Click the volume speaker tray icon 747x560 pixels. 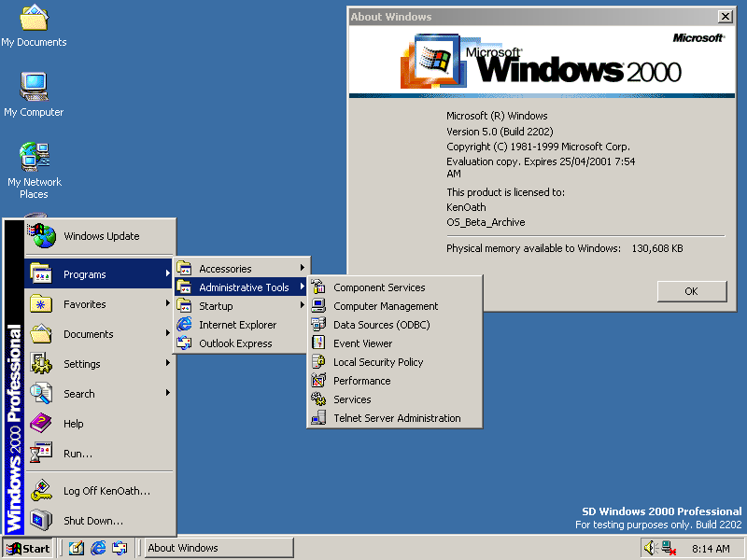(x=651, y=548)
